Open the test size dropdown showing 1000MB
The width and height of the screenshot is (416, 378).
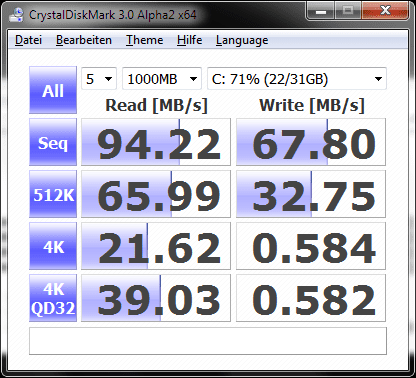point(162,79)
